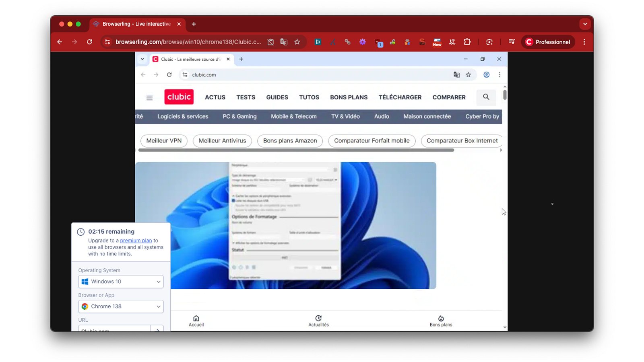This screenshot has width=644, height=362.
Task: Close the Browserling tab
Action: [x=179, y=24]
